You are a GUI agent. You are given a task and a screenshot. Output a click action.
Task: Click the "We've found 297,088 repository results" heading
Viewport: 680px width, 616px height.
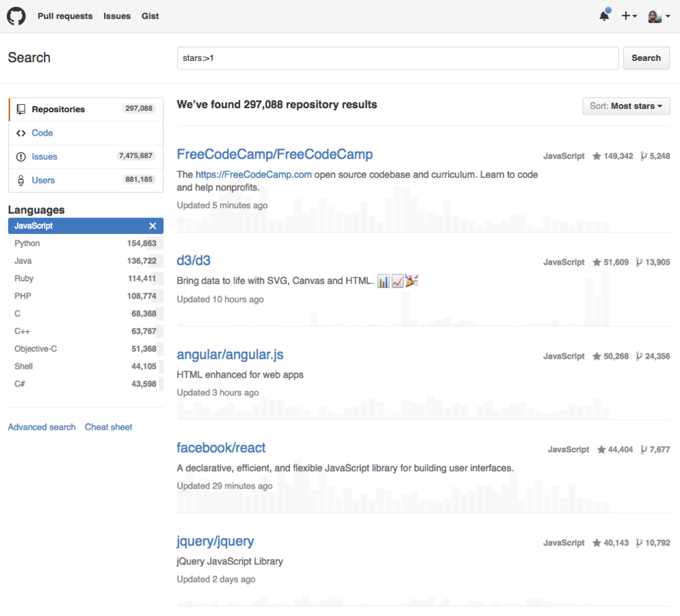tap(276, 105)
